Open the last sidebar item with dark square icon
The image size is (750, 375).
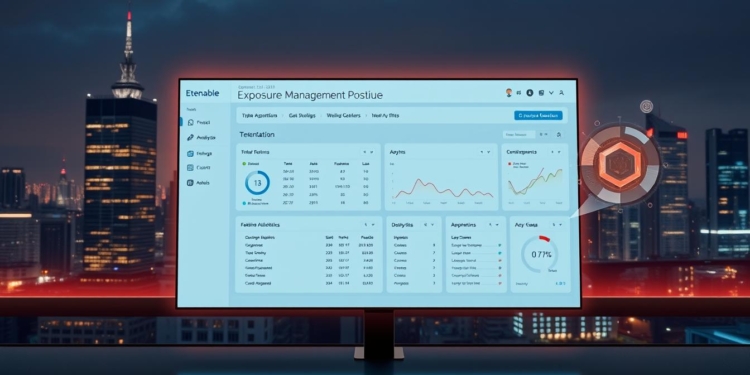[x=199, y=183]
